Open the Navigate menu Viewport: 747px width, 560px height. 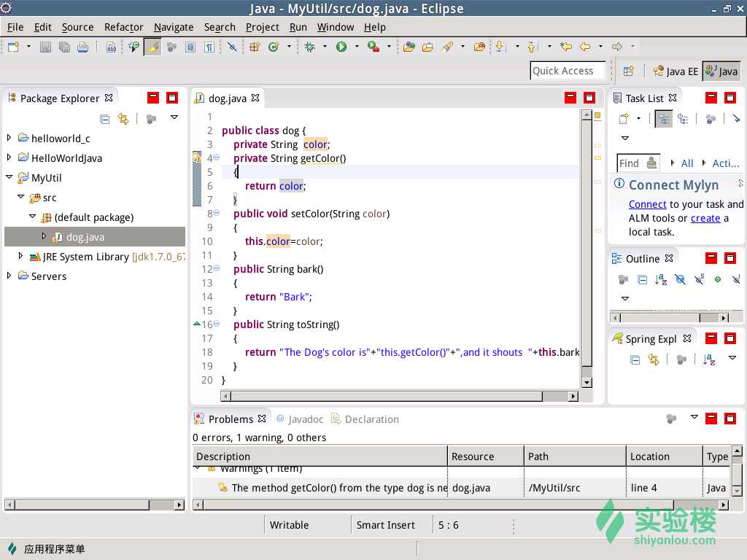174,28
